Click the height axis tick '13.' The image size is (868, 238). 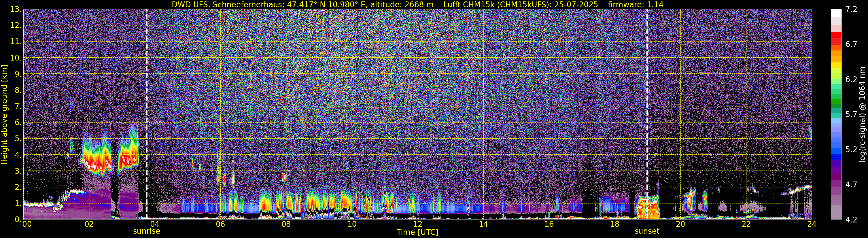point(16,10)
